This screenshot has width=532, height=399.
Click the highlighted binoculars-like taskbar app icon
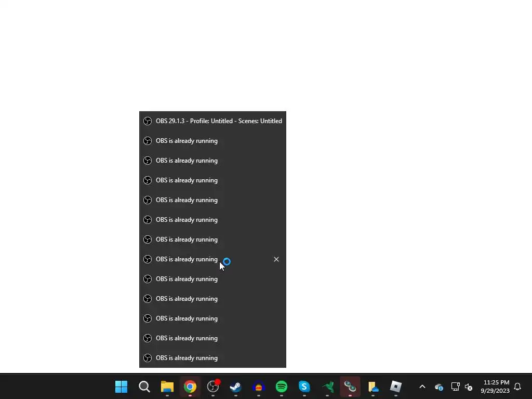click(350, 387)
